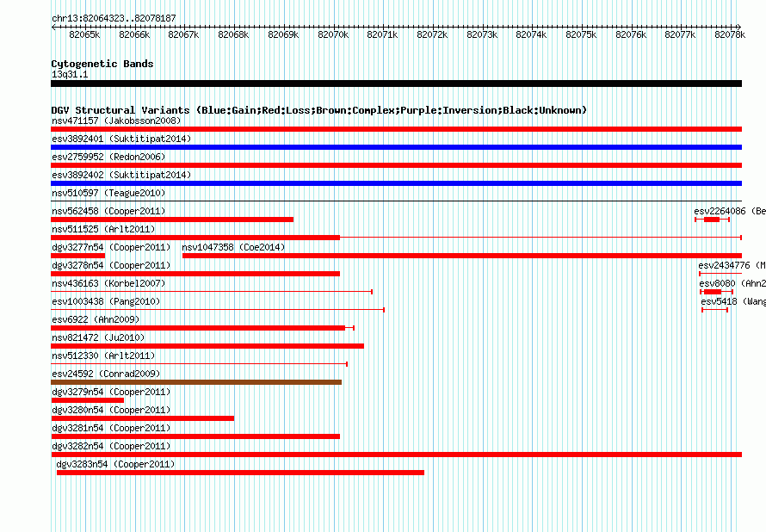Open dgv3282n54 (Cooper2011) label
This screenshot has height=532, width=766.
coord(111,446)
